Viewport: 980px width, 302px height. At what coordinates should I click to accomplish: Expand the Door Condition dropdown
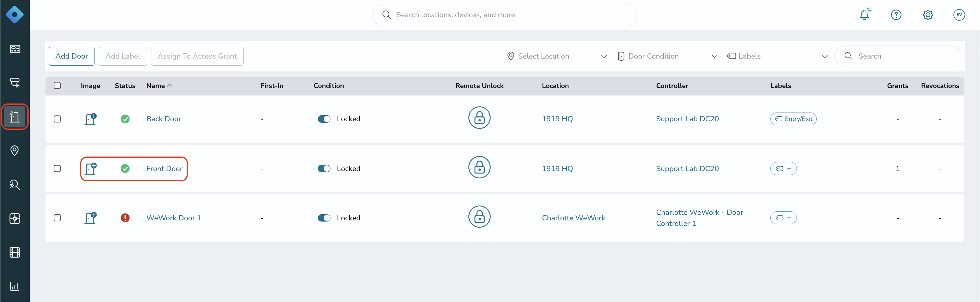pos(666,56)
